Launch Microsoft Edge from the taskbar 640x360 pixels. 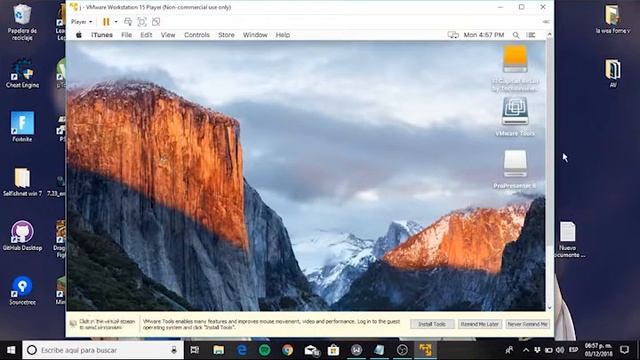pyautogui.click(x=242, y=350)
